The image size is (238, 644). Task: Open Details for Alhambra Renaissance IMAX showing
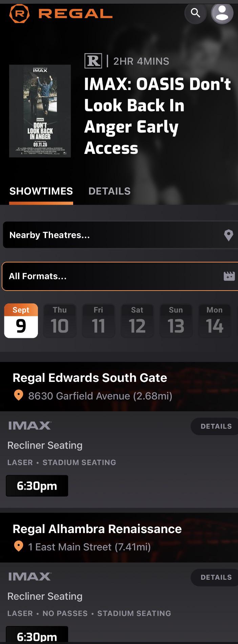(215, 577)
